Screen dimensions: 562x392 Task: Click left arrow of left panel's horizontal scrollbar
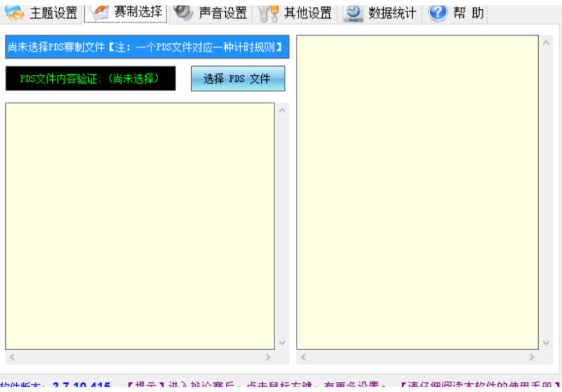tap(12, 357)
